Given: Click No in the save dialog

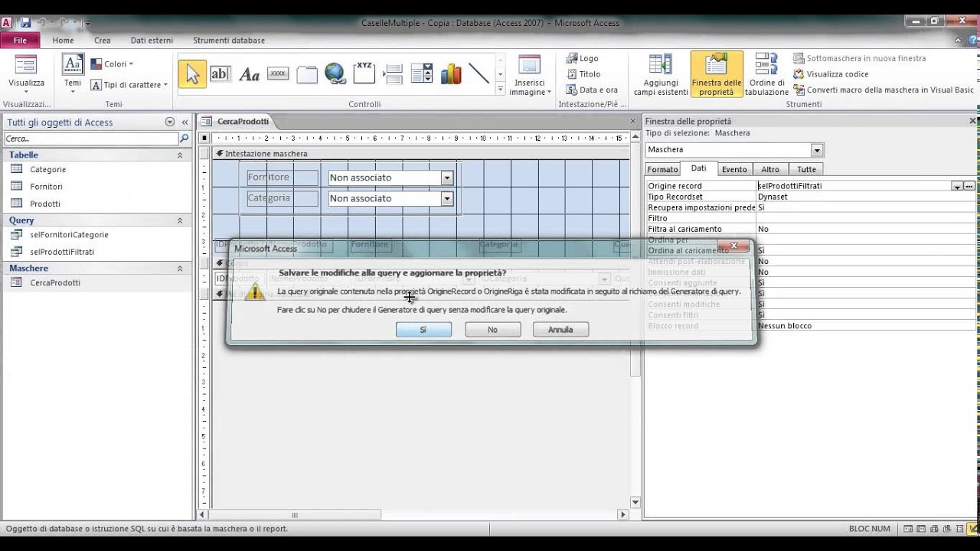Looking at the screenshot, I should coord(492,330).
